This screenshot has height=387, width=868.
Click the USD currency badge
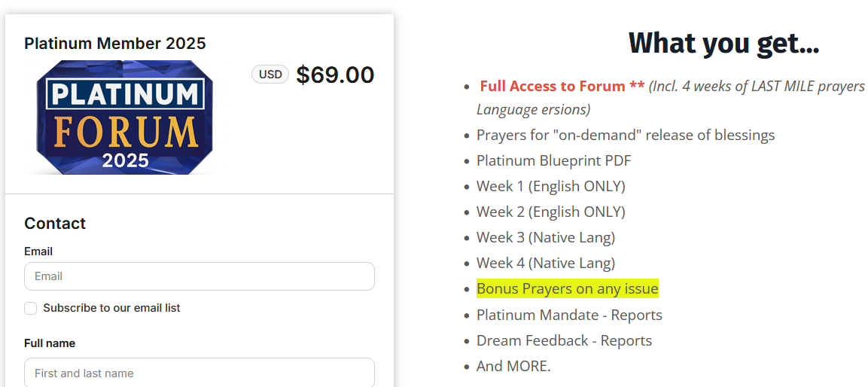270,75
